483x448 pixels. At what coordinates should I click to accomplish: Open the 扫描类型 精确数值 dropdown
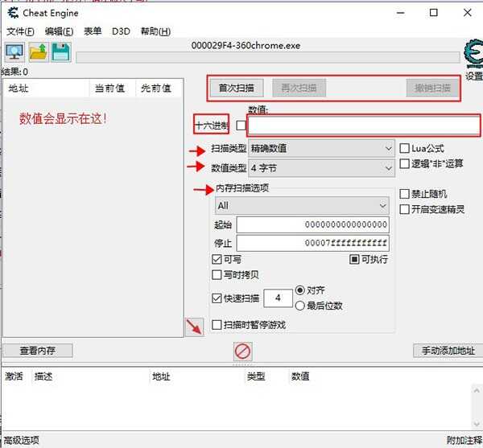[321, 149]
